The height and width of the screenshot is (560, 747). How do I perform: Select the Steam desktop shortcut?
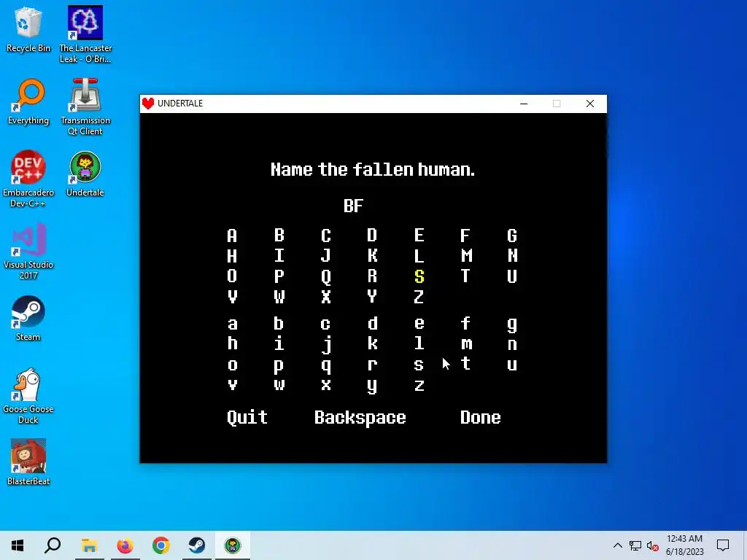point(28,319)
